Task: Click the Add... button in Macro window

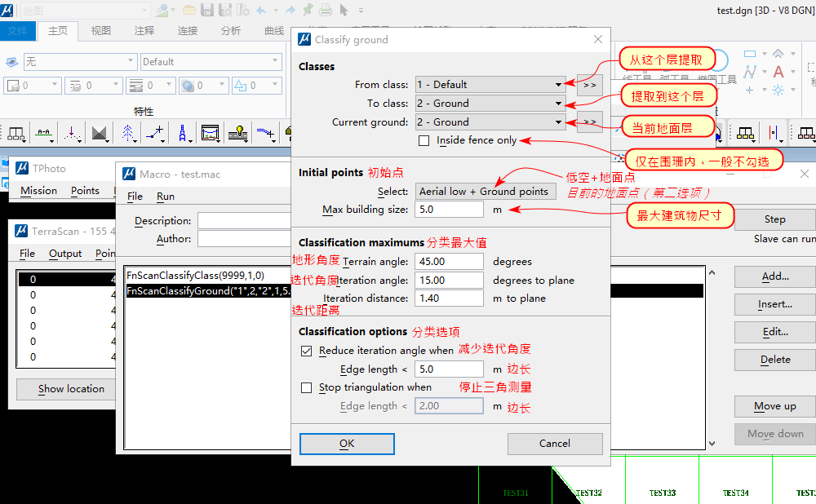Action: (x=775, y=276)
